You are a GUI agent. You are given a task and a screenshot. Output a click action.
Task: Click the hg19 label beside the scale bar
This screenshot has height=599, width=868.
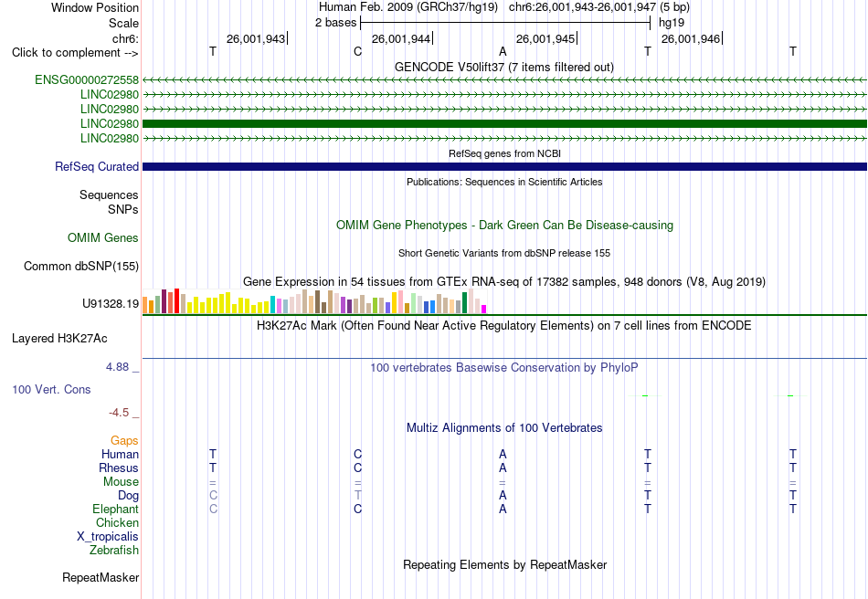[x=672, y=23]
